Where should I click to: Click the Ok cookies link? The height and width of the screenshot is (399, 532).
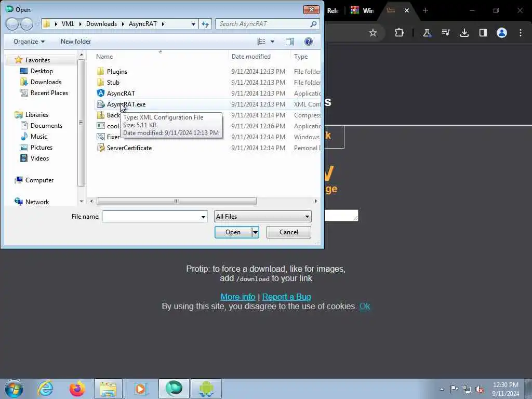(x=364, y=307)
